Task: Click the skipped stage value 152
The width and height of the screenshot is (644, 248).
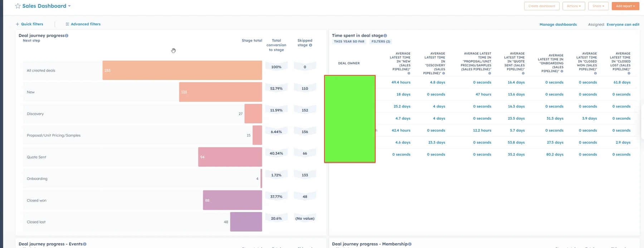Action: point(305,110)
